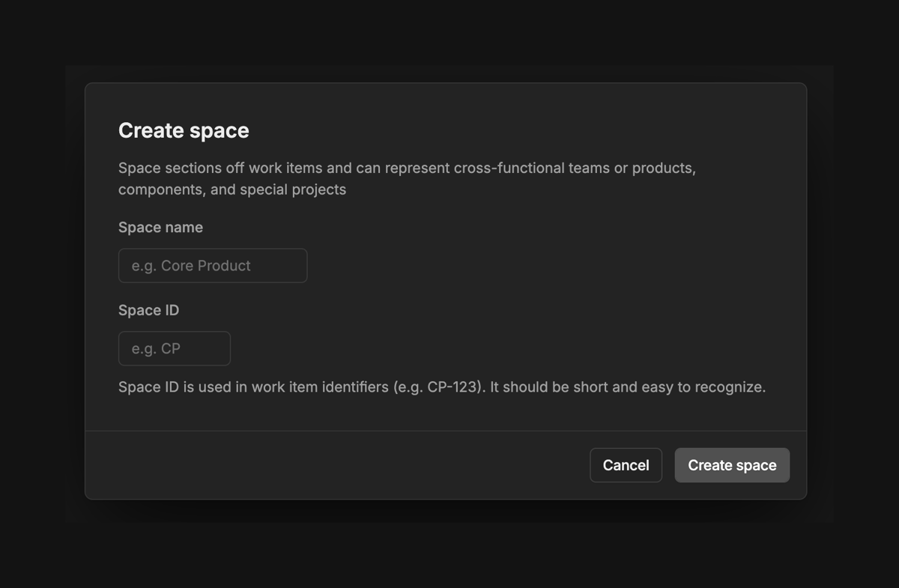Click the dialog description paragraph
This screenshot has height=588, width=899.
406,178
